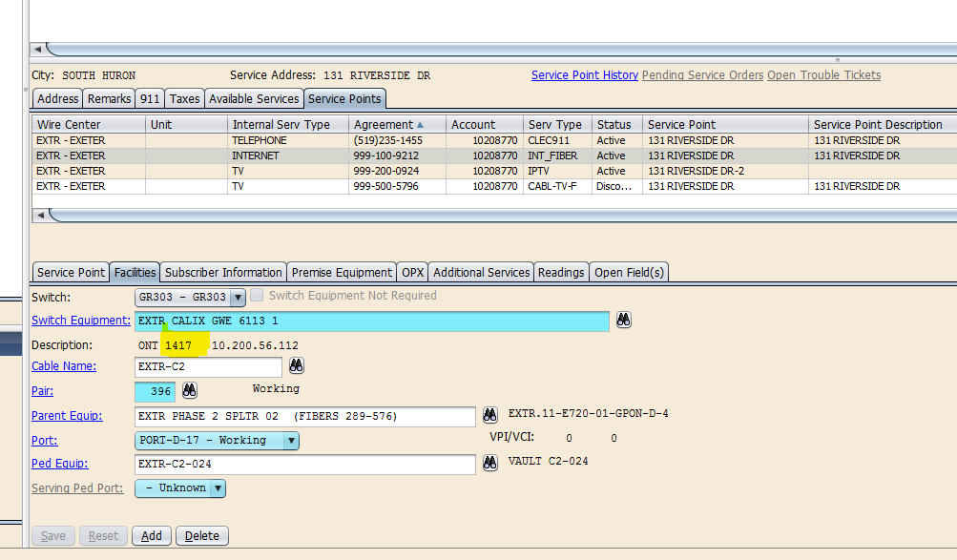Image resolution: width=957 pixels, height=560 pixels.
Task: Open Service Point History link
Action: click(x=584, y=75)
